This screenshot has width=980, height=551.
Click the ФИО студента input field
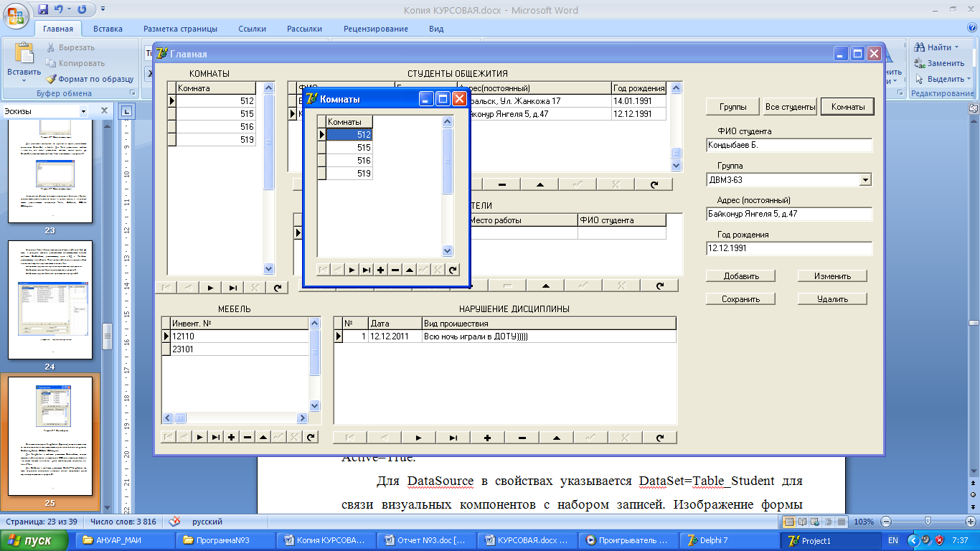[x=788, y=146]
